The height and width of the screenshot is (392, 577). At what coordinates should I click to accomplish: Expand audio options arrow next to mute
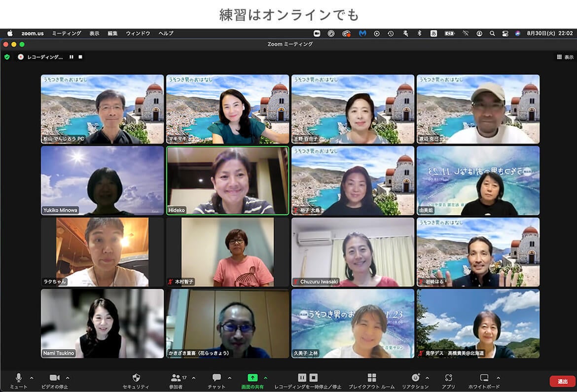coord(32,378)
